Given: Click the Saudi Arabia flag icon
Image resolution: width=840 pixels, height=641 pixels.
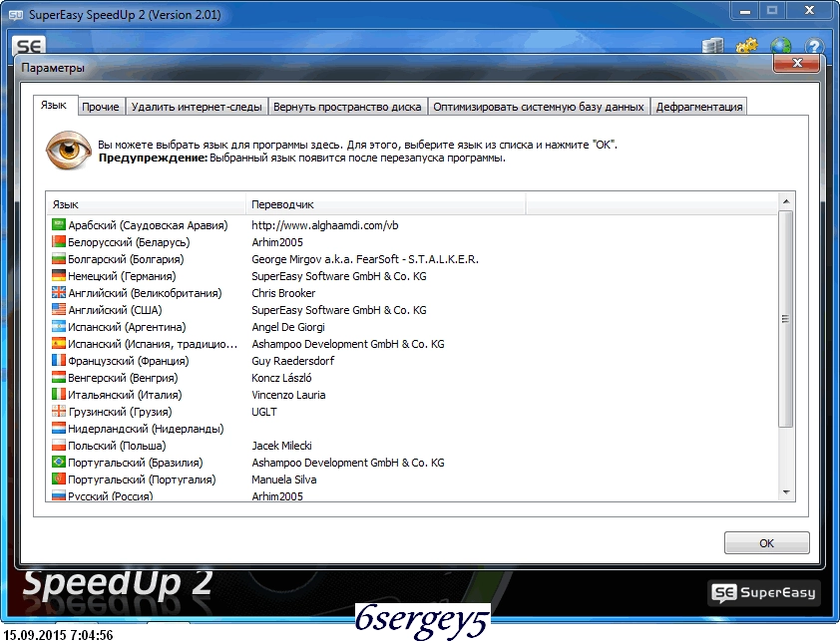Looking at the screenshot, I should 59,225.
